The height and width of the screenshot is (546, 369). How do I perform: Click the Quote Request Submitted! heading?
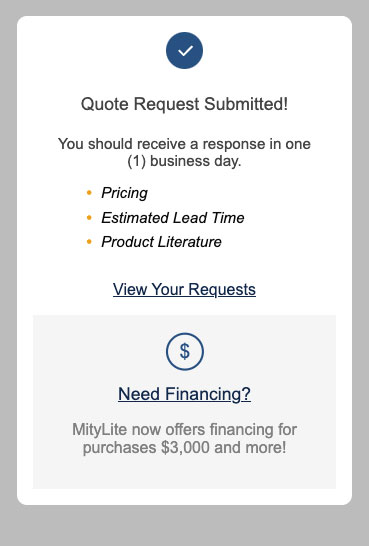coord(184,104)
